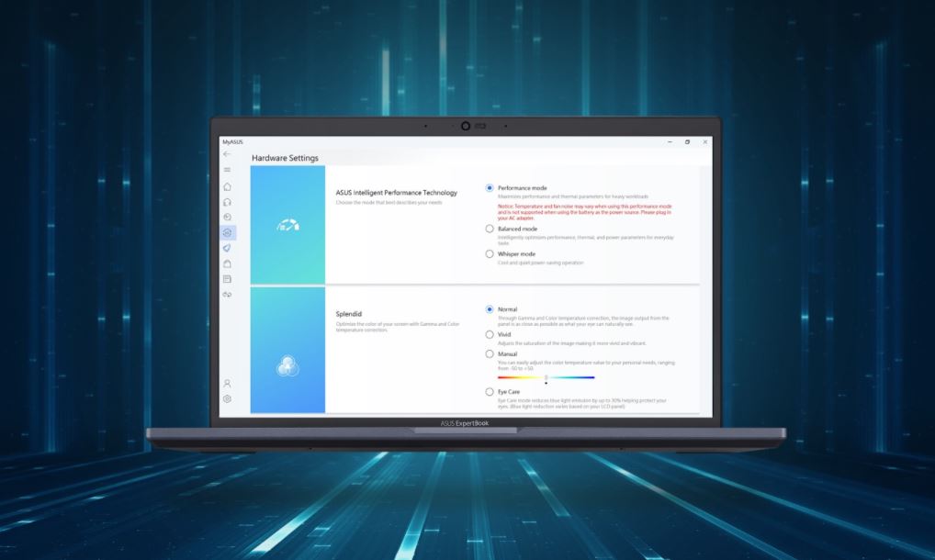Viewport: 935px width, 560px height.
Task: Go to the Home icon in sidebar
Action: 227,186
